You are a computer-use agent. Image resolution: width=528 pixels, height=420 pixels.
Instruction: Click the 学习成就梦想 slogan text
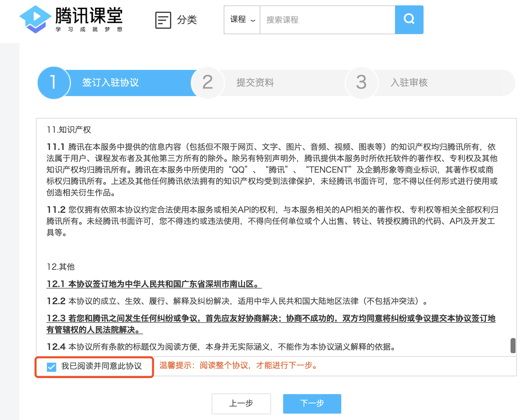89,30
